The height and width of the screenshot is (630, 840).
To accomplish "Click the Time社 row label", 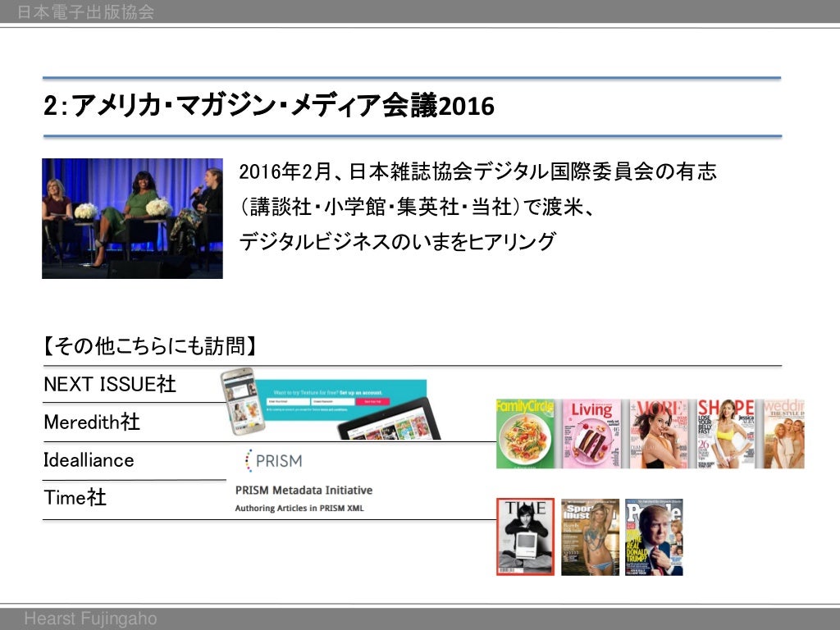I will [75, 498].
